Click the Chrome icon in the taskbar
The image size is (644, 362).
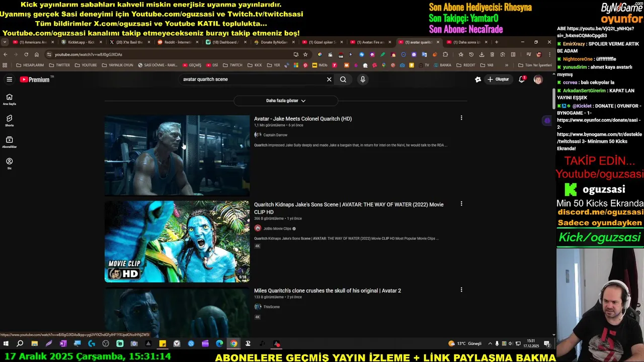233,344
